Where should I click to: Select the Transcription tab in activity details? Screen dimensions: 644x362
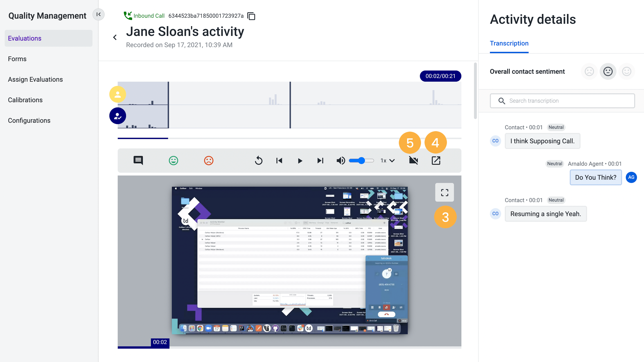click(510, 43)
